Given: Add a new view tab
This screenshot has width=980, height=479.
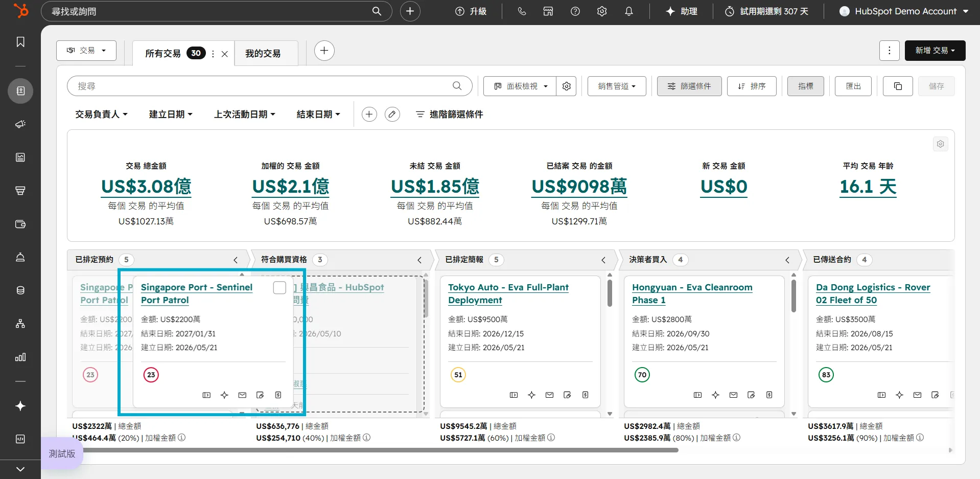Looking at the screenshot, I should tap(324, 51).
